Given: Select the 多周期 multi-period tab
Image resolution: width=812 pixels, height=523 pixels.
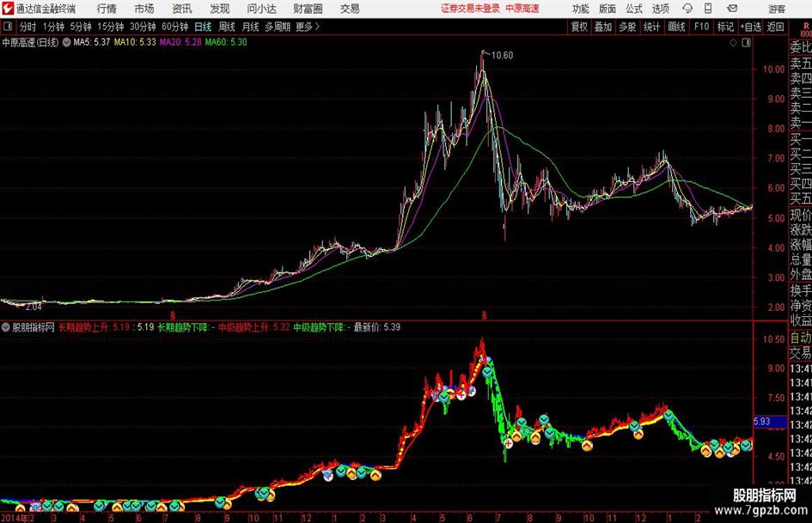Looking at the screenshot, I should click(277, 27).
